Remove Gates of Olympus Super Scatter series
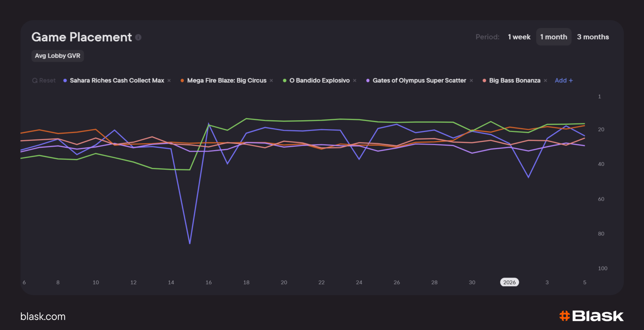Screen dimensions: 644x330 pos(471,81)
